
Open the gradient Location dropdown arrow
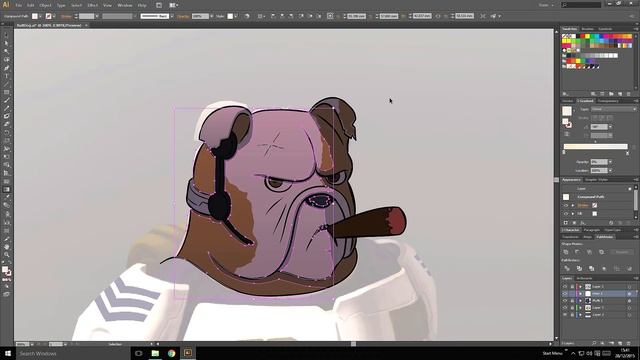pyautogui.click(x=610, y=170)
